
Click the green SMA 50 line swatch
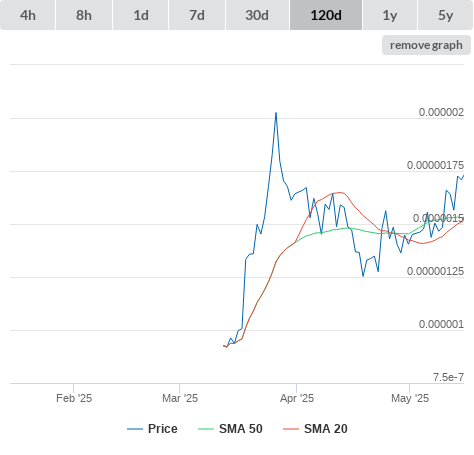coord(206,429)
